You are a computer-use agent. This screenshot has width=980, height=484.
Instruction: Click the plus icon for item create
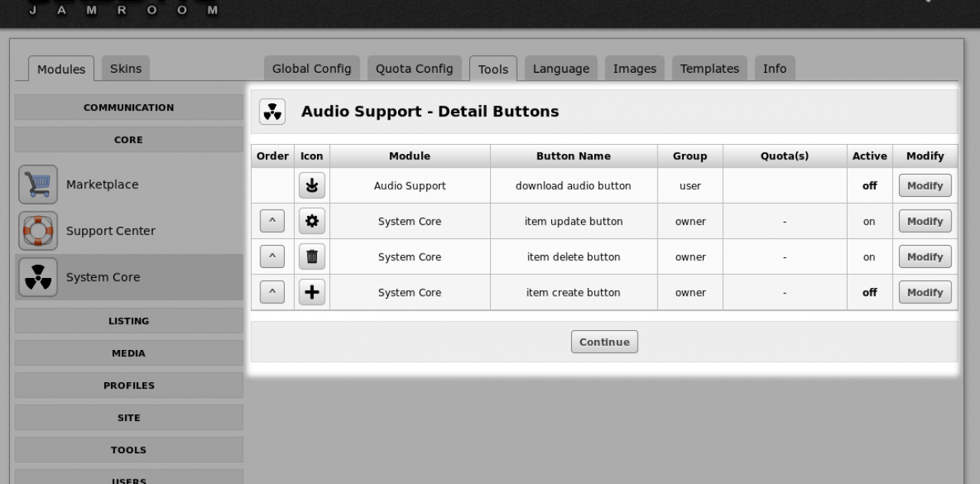(x=312, y=293)
